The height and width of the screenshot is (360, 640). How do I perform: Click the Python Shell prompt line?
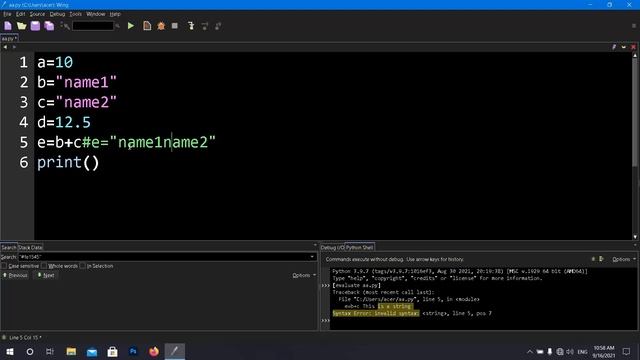pos(482,320)
